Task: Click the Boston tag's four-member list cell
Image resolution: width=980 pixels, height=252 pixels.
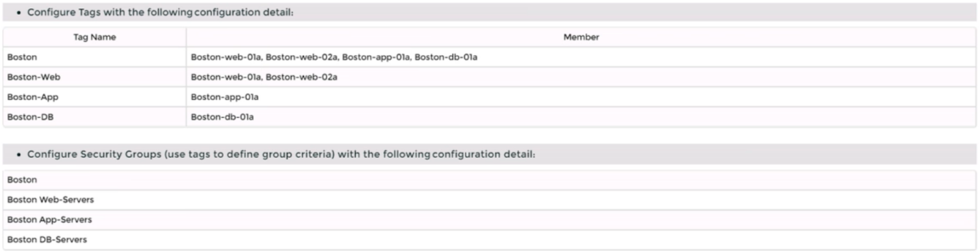Action: coord(581,58)
